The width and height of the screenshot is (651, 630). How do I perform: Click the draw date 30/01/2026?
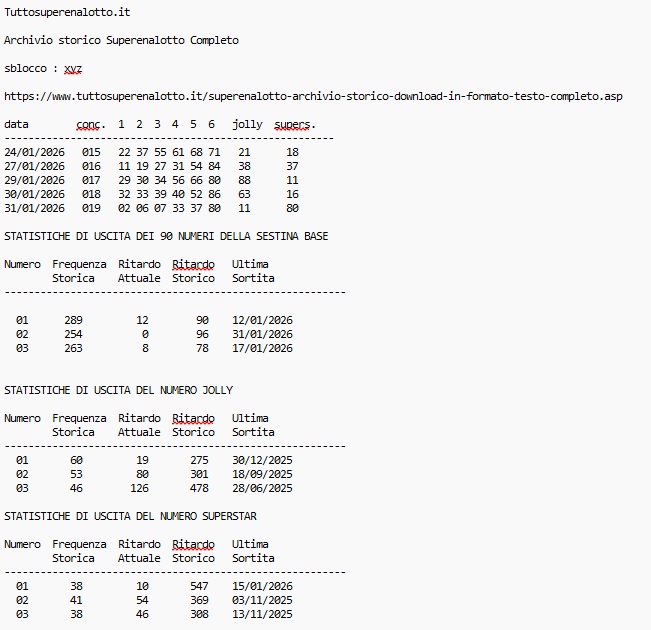[x=34, y=194]
